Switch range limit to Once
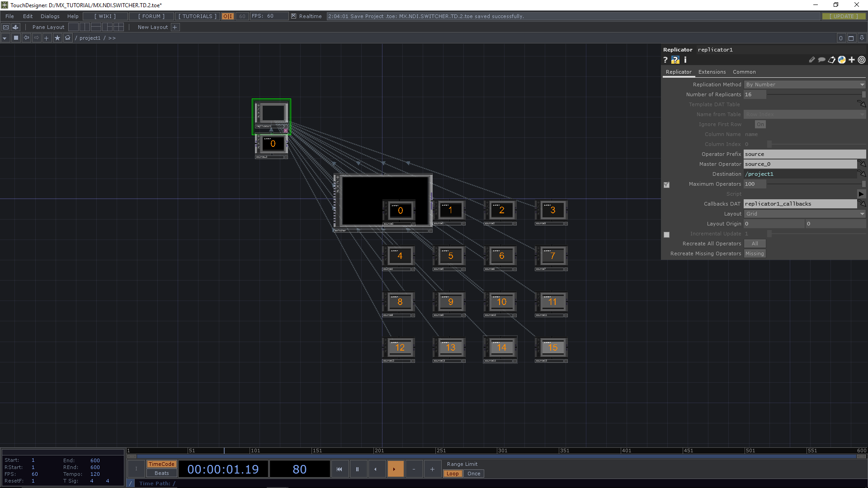 click(474, 474)
